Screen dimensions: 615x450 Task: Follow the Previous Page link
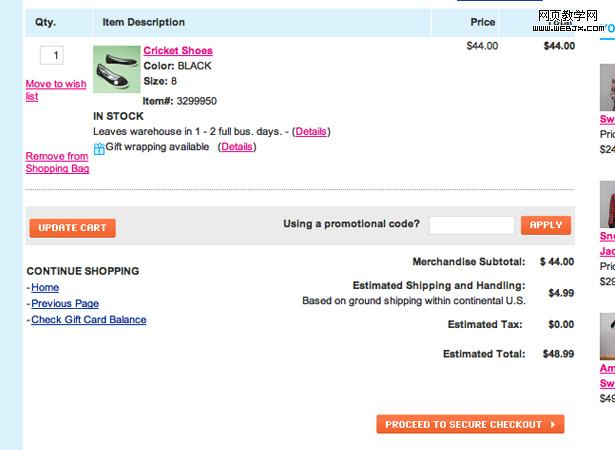(x=65, y=304)
